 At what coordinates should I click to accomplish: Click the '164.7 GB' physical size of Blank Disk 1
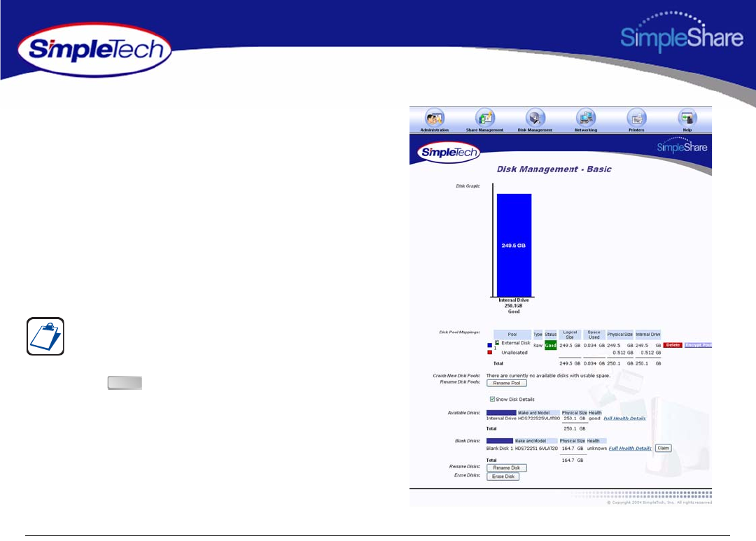[573, 449]
